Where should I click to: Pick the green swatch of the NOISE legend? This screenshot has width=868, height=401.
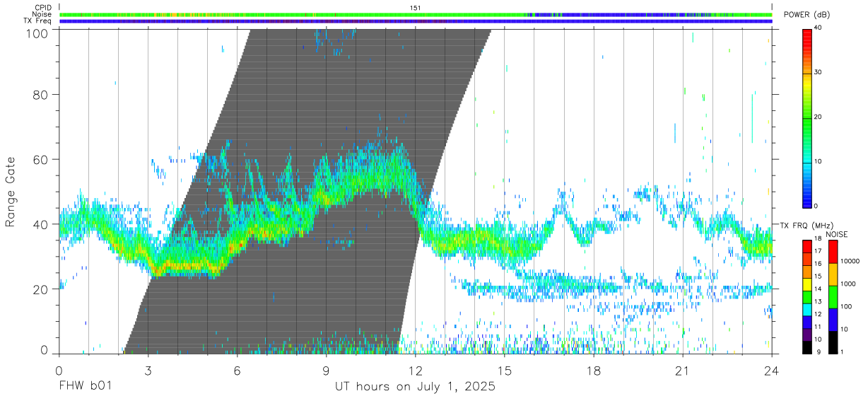pyautogui.click(x=833, y=297)
